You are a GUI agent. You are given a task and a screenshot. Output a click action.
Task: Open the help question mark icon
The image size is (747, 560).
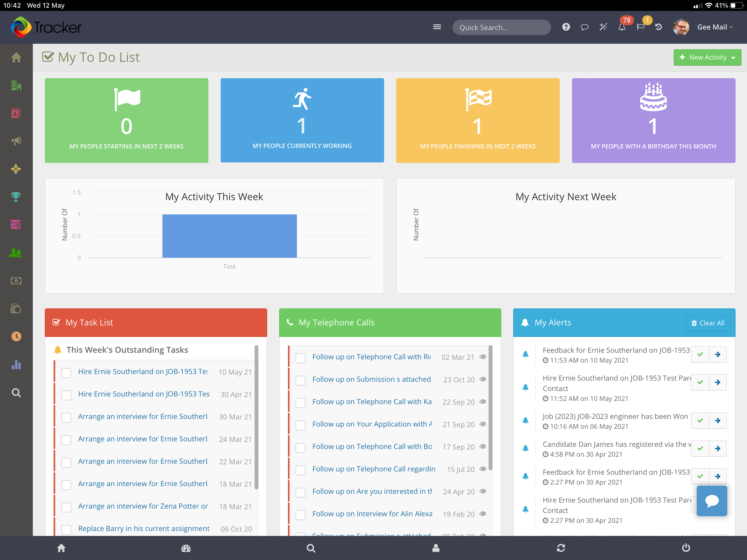click(x=566, y=27)
